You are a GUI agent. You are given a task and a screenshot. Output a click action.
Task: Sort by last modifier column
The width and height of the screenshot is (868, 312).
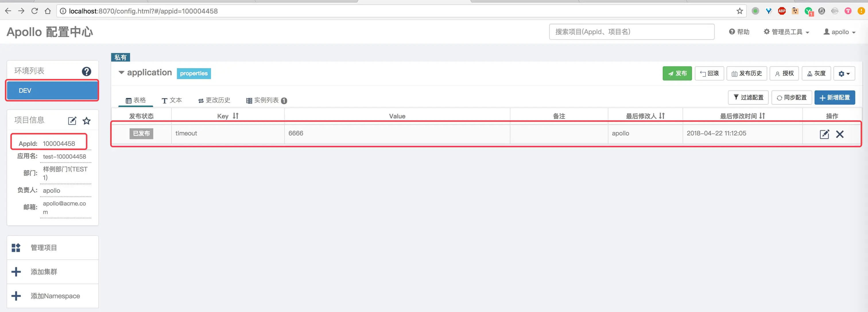(x=662, y=116)
